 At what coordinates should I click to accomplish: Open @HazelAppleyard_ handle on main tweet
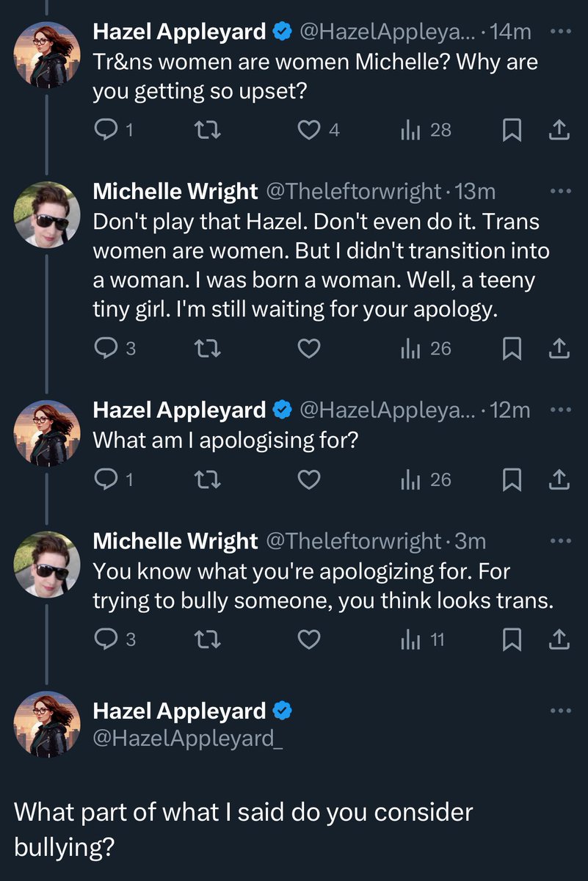(188, 738)
